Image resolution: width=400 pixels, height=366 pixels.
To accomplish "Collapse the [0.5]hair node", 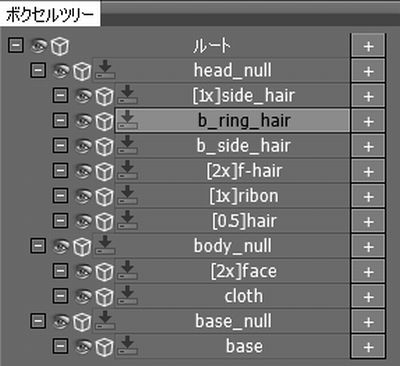I will click(60, 220).
